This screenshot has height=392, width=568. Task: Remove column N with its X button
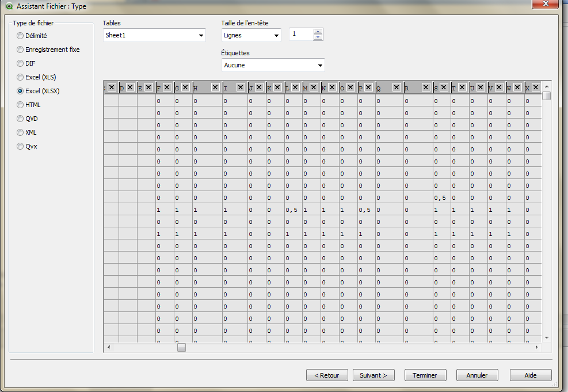click(x=332, y=87)
